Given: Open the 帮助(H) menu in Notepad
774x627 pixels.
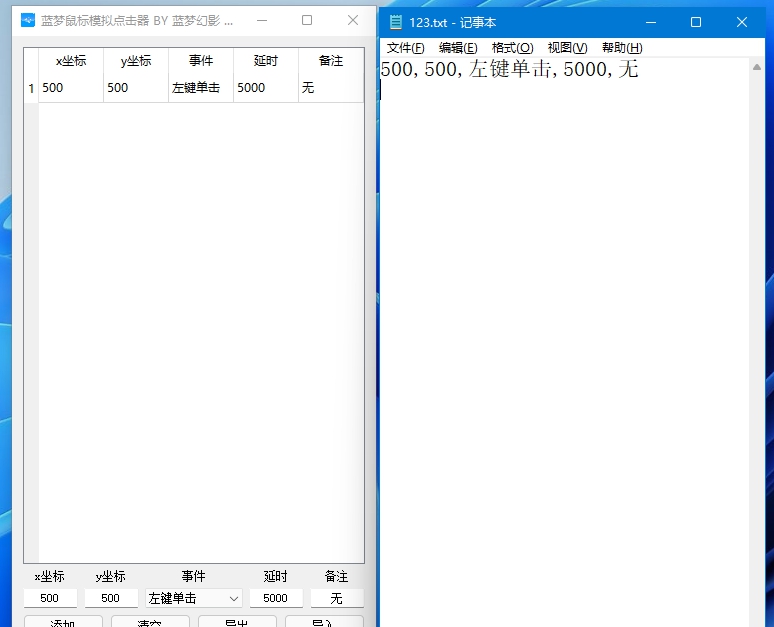Looking at the screenshot, I should [622, 48].
